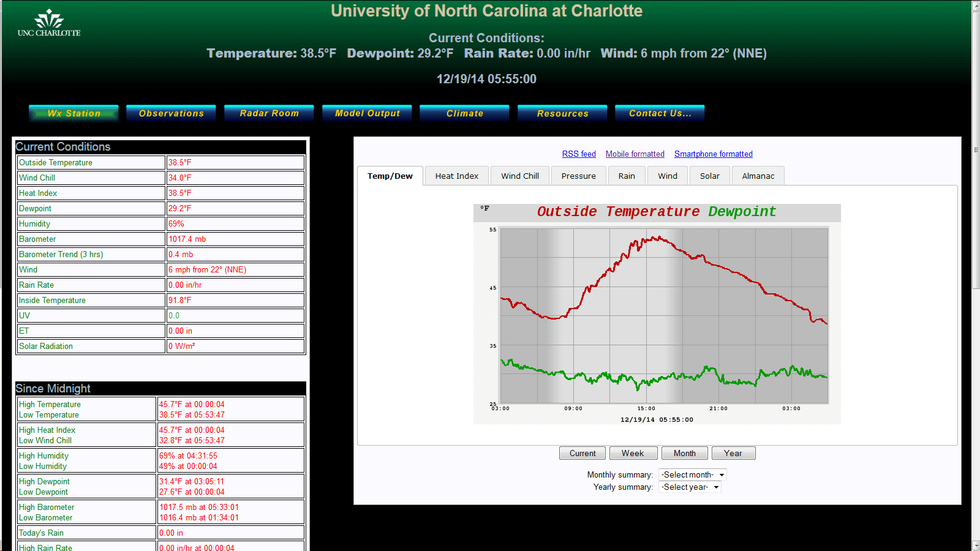Open the Wx Station nav button

[x=73, y=113]
